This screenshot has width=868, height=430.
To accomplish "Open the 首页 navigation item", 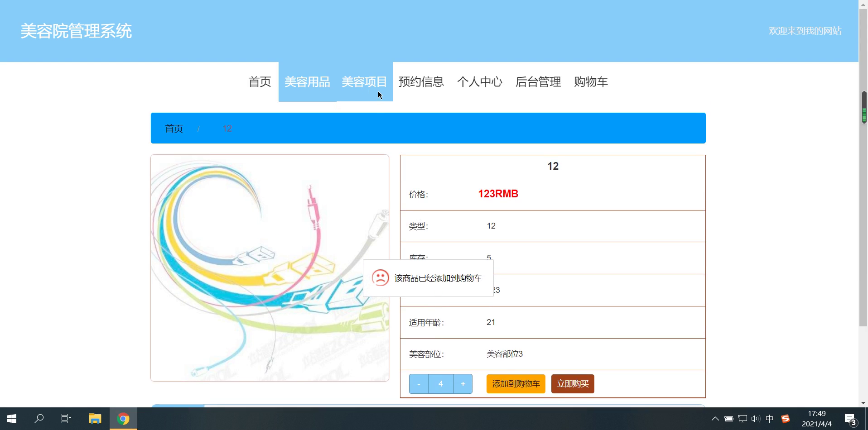I will point(260,82).
